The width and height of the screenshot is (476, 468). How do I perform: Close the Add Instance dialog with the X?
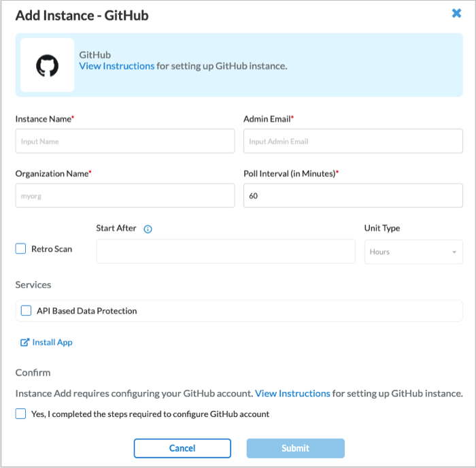[456, 13]
